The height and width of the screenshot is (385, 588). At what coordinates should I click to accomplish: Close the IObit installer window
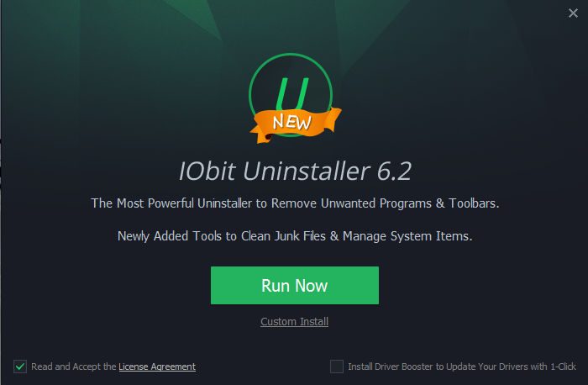pyautogui.click(x=573, y=13)
